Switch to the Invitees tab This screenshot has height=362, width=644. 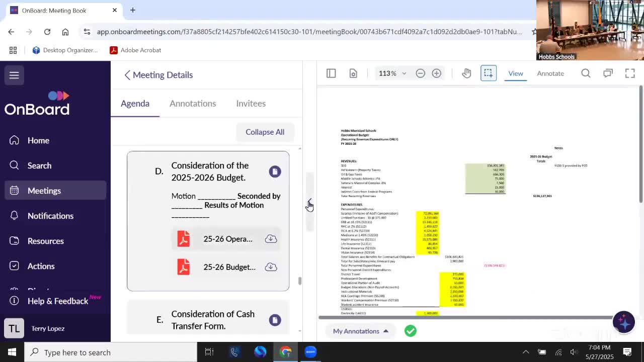[251, 104]
